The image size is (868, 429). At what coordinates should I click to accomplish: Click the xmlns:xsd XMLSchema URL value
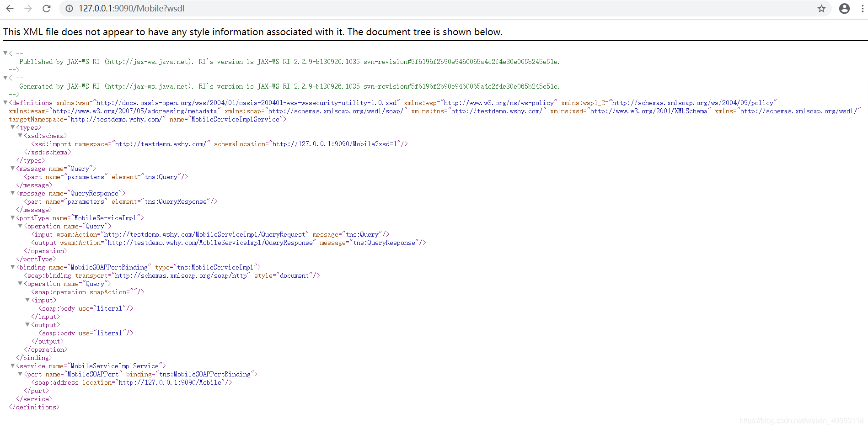(648, 111)
